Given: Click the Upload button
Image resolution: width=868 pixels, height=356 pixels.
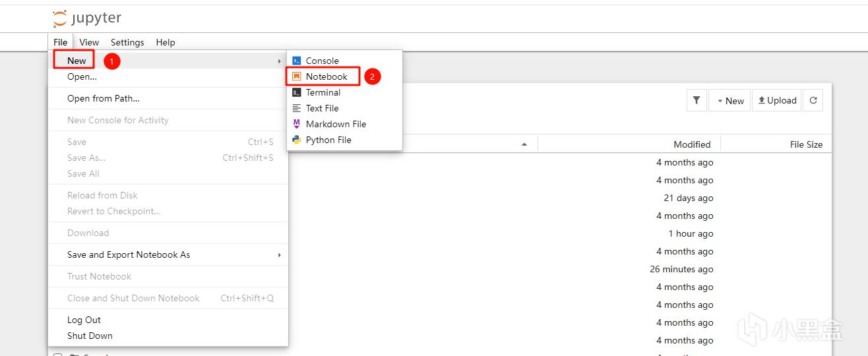Looking at the screenshot, I should (777, 100).
